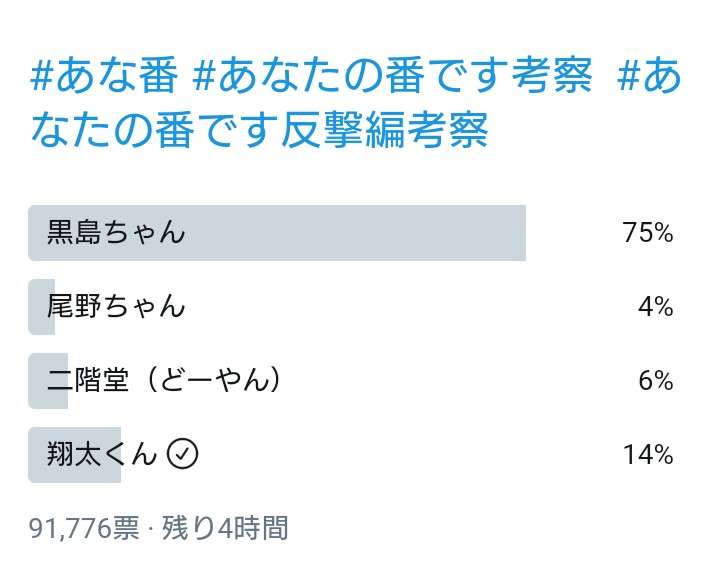The image size is (720, 567).
Task: Click the 91,776票 vote count
Action: pos(84,528)
